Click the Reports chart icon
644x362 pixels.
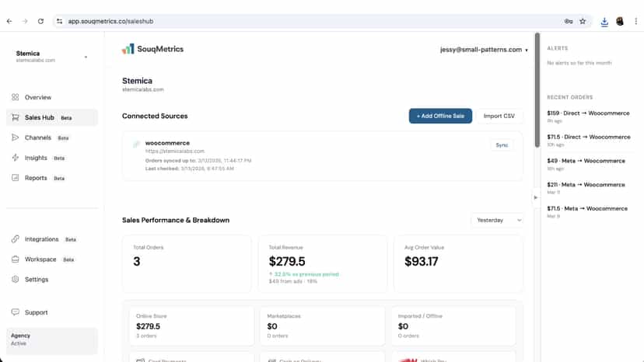pos(16,178)
